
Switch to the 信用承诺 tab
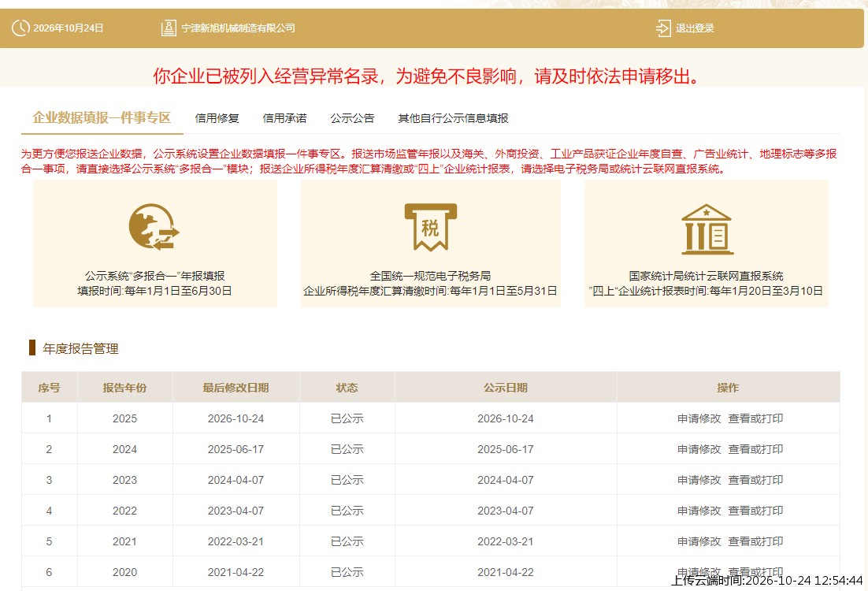[284, 118]
